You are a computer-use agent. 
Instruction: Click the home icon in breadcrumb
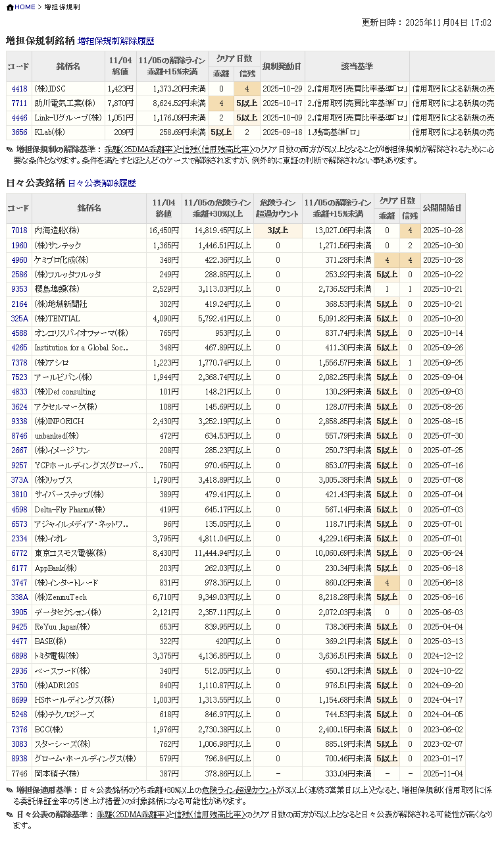[x=10, y=7]
